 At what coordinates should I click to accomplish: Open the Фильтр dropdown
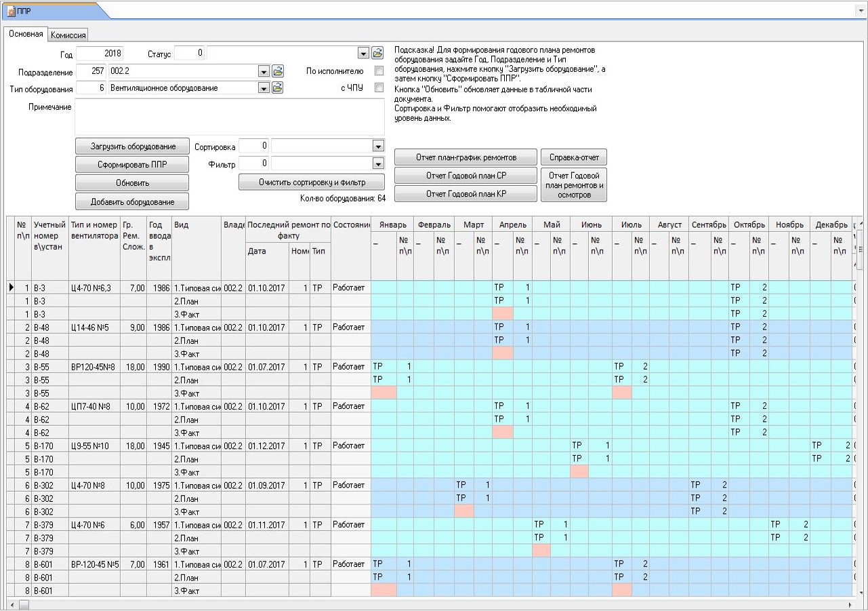[378, 163]
